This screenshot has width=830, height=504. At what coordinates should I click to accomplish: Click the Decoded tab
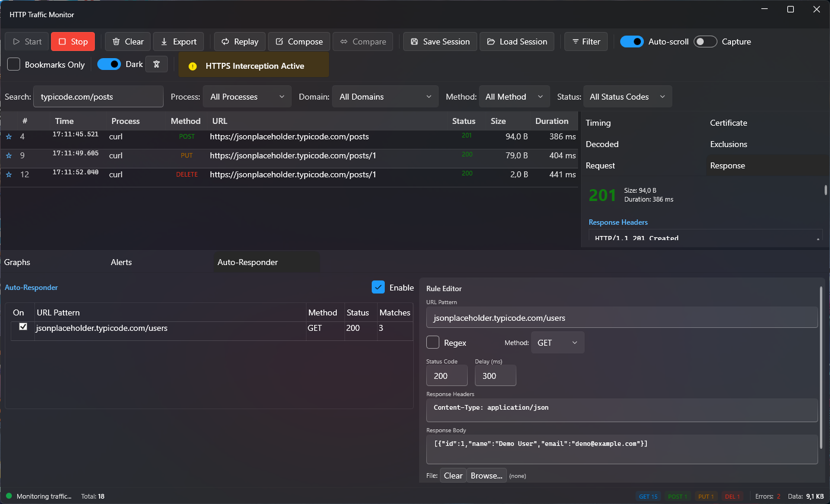tap(602, 144)
